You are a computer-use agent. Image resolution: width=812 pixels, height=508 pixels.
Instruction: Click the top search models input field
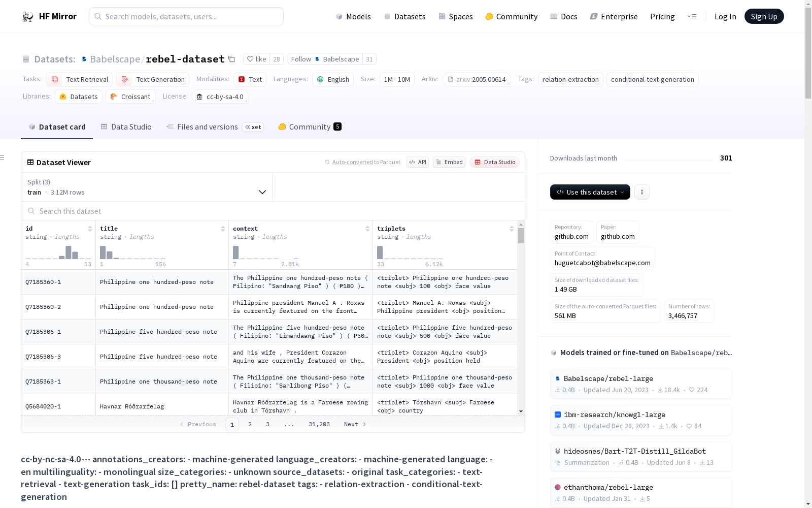coord(186,16)
